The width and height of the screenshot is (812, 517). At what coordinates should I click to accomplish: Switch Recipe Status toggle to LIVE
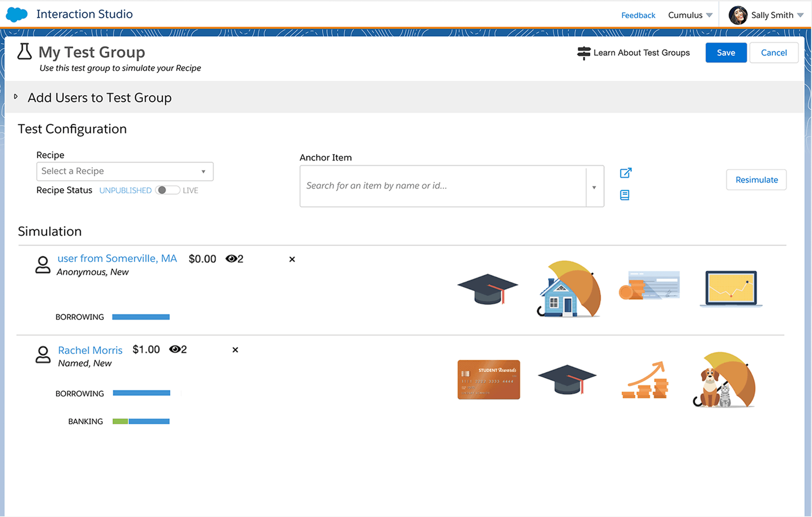(x=168, y=190)
